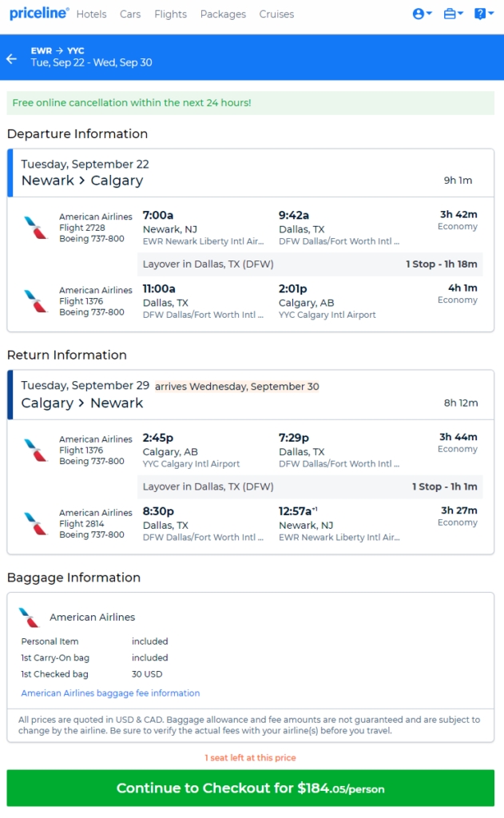The height and width of the screenshot is (818, 504).
Task: Open the briefcase trips icon menu
Action: [x=453, y=14]
